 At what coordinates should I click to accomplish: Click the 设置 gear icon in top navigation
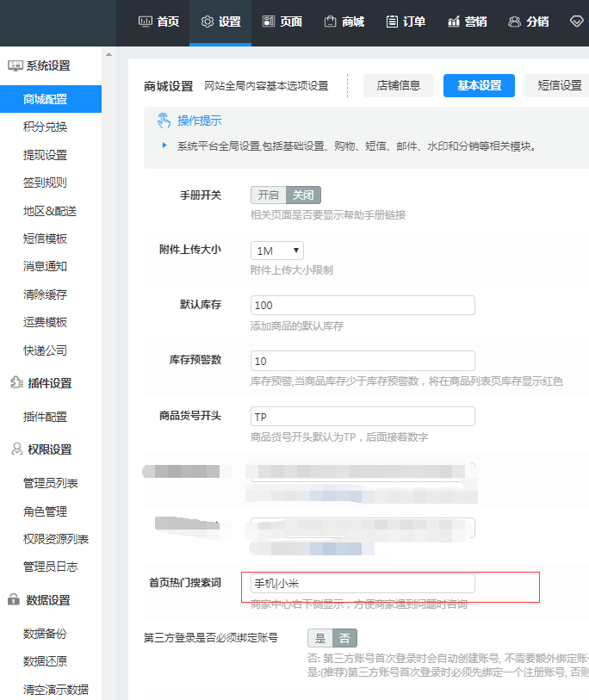click(x=207, y=22)
